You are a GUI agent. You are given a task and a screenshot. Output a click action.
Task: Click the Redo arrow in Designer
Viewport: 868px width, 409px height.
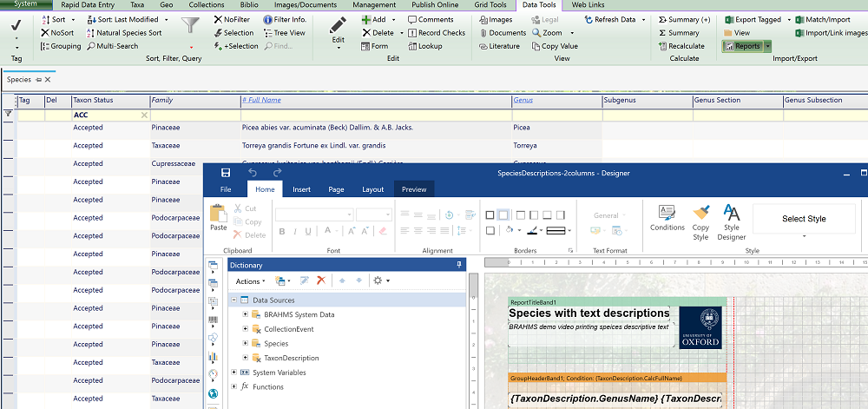pyautogui.click(x=278, y=173)
